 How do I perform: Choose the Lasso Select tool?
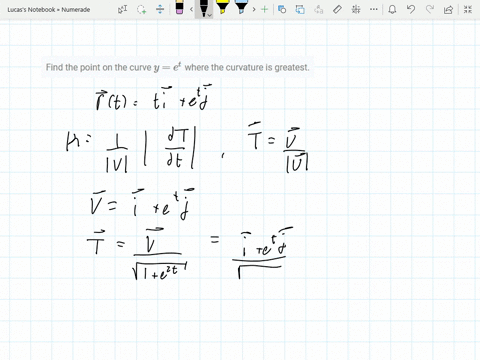tap(142, 9)
